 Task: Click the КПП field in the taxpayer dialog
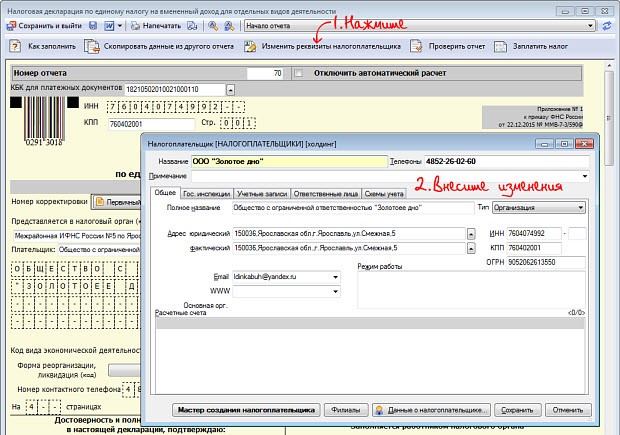click(x=534, y=248)
